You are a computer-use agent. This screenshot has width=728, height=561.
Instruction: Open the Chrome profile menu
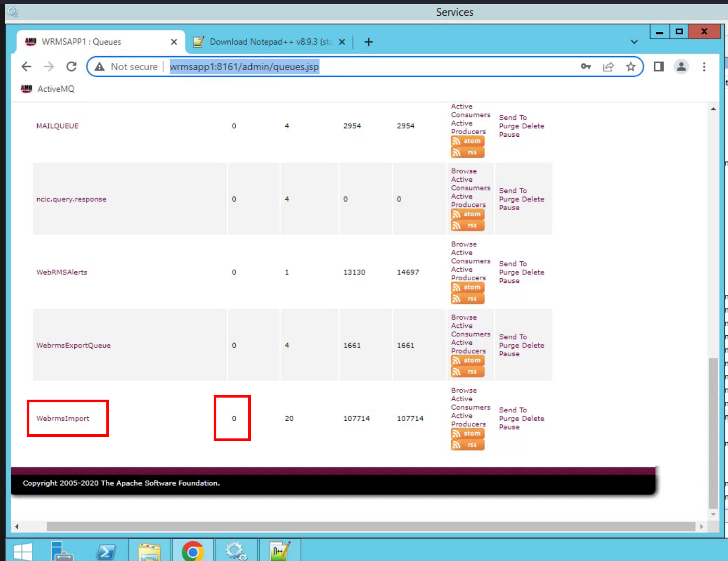681,67
